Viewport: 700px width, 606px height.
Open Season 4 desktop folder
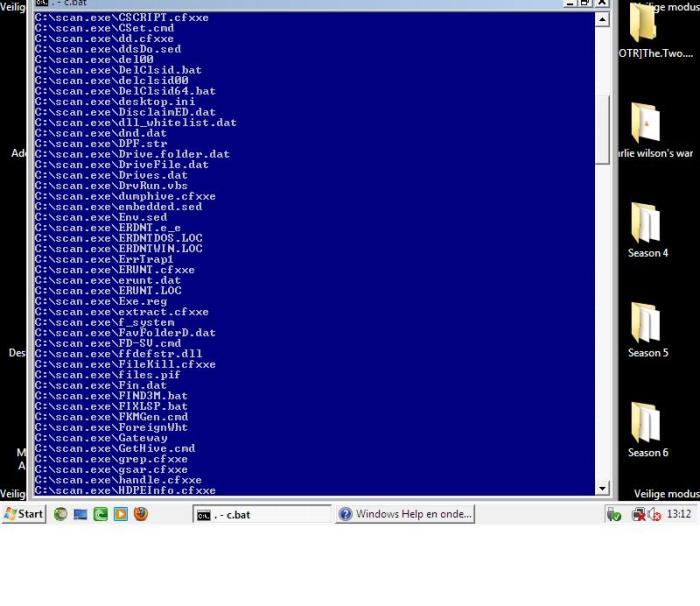(648, 230)
